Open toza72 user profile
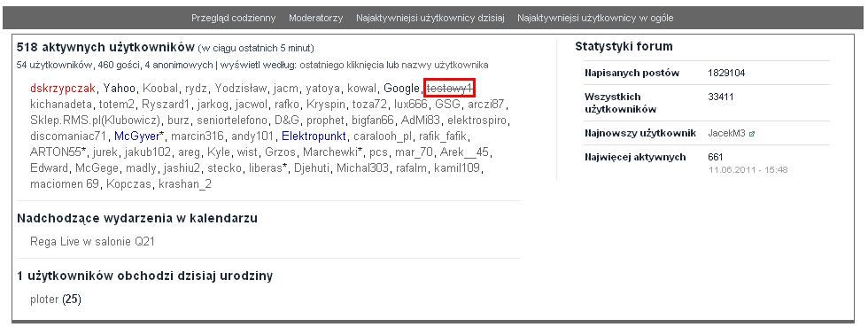 coord(369,104)
